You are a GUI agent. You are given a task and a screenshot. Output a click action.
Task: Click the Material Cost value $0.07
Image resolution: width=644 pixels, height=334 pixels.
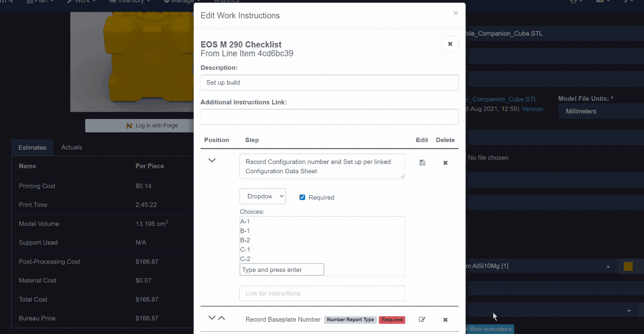coord(143,280)
